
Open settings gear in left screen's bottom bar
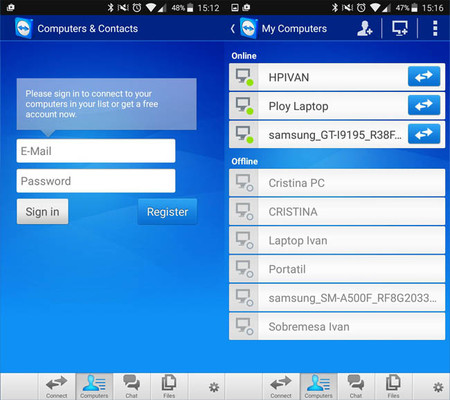pyautogui.click(x=214, y=387)
